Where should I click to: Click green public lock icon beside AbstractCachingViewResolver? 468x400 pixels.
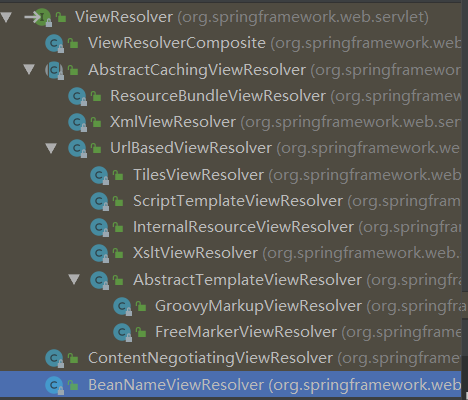point(73,70)
